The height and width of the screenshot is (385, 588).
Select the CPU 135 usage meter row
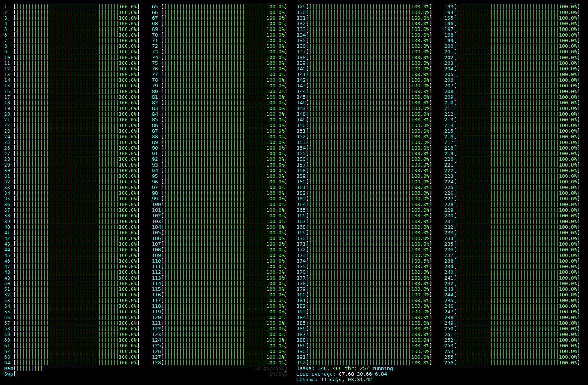(364, 41)
